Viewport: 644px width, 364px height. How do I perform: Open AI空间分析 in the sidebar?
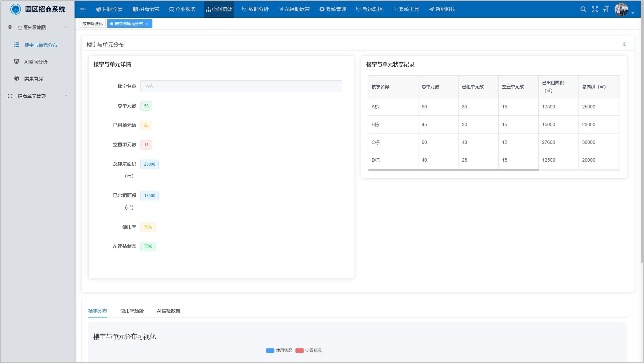[x=36, y=62]
